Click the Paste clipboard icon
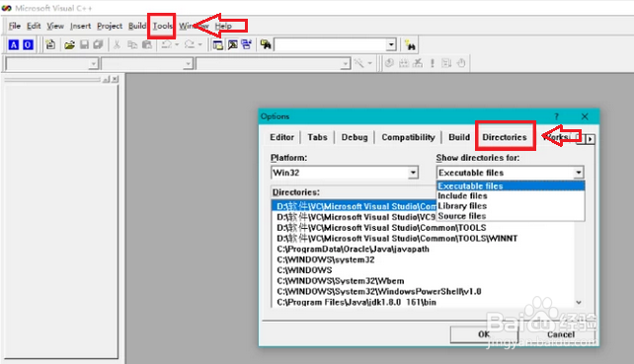Image resolution: width=634 pixels, height=364 pixels. (147, 44)
